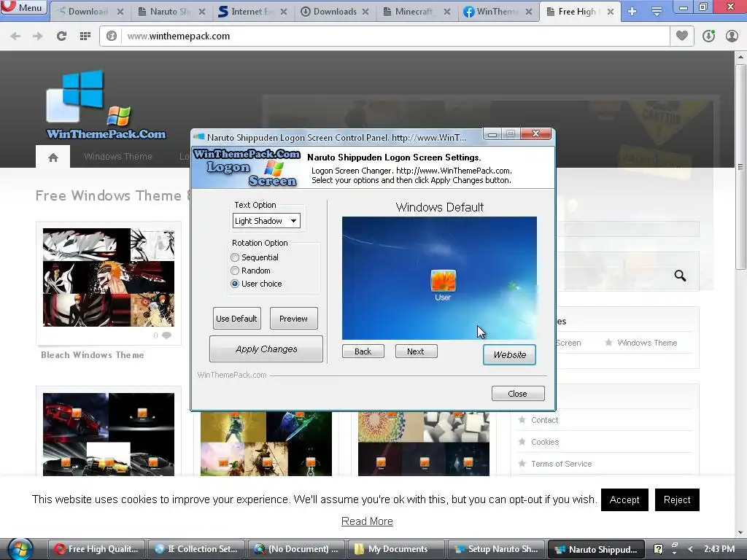747x560 pixels.
Task: Close the Minecraft tab
Action: [446, 12]
